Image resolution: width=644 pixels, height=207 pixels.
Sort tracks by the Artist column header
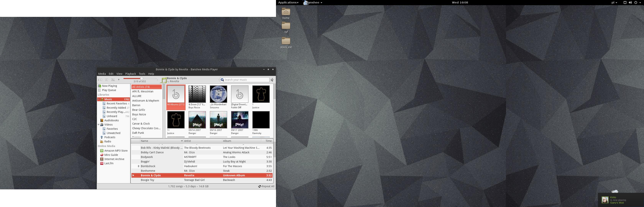[203, 141]
